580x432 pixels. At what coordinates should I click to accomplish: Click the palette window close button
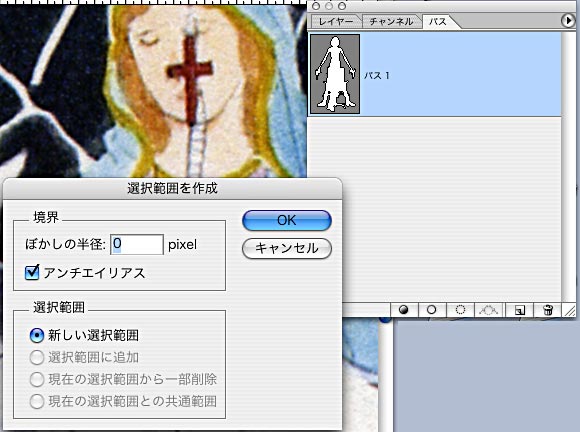[316, 6]
